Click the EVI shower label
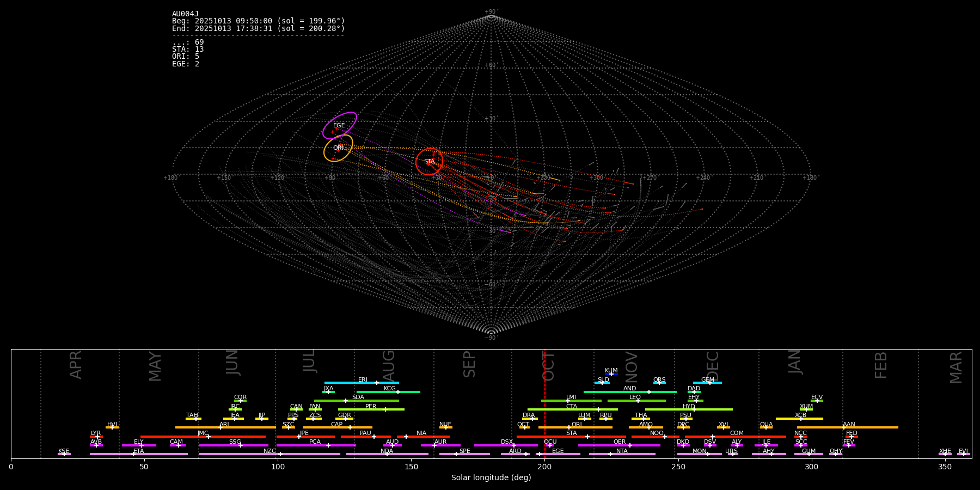The width and height of the screenshot is (980, 490). [x=963, y=451]
